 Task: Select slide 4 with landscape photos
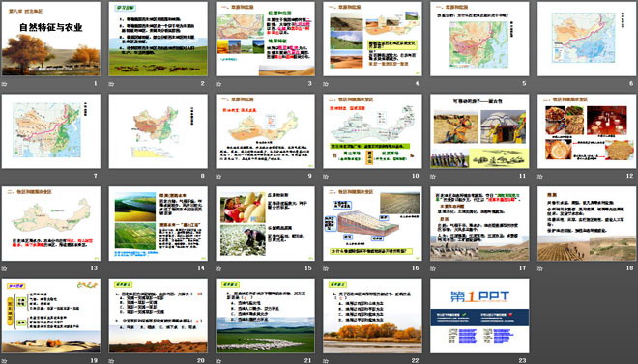tap(372, 39)
